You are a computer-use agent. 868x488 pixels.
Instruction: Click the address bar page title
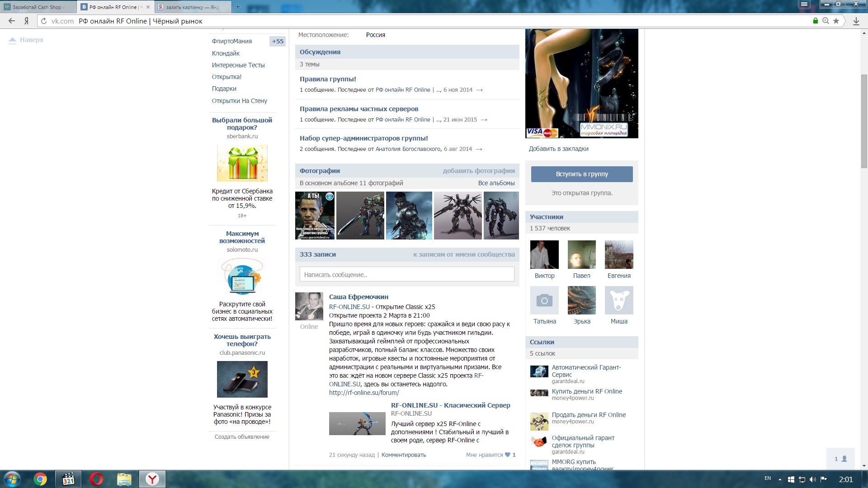[x=141, y=21]
